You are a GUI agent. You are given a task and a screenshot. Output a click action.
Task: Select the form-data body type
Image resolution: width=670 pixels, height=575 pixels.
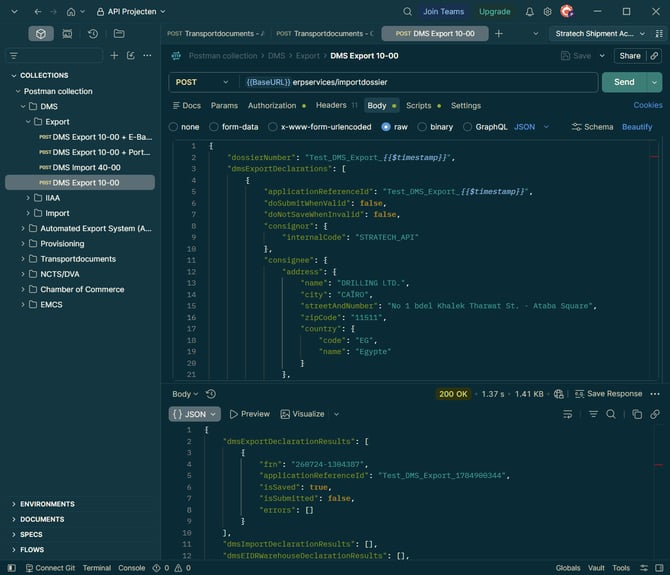coord(214,127)
